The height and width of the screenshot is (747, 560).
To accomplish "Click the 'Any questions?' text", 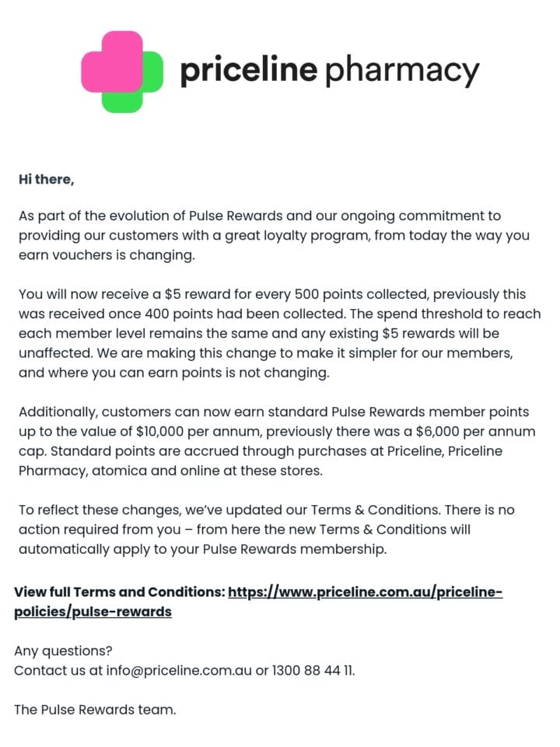I will pos(63,651).
